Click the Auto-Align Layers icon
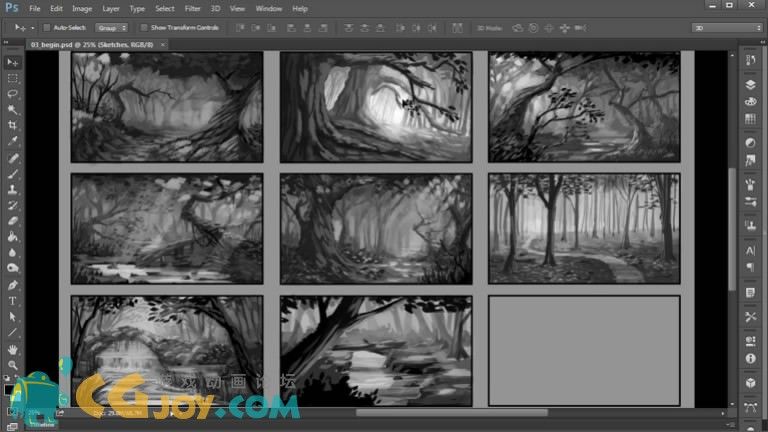The image size is (768, 432). pyautogui.click(x=457, y=28)
